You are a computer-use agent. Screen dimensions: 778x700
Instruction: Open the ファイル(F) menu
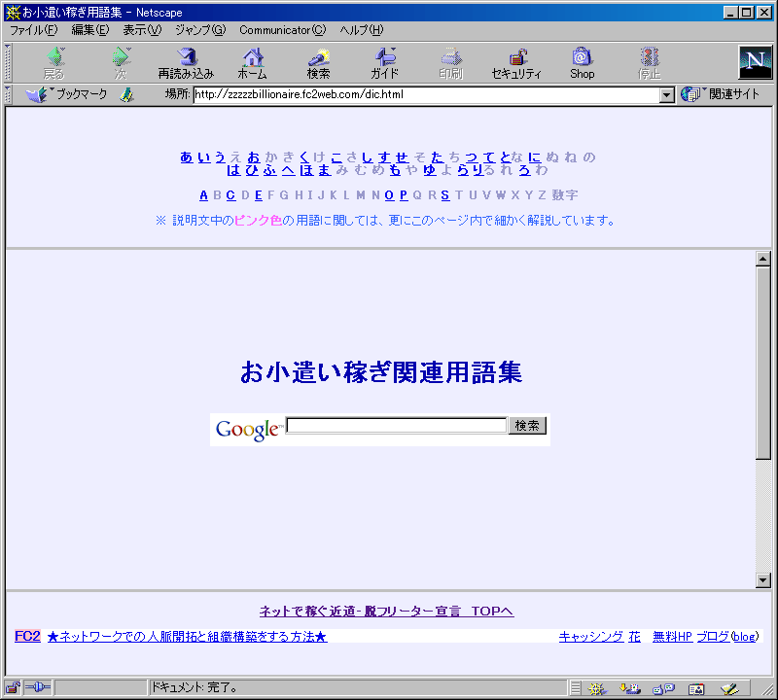(33, 30)
